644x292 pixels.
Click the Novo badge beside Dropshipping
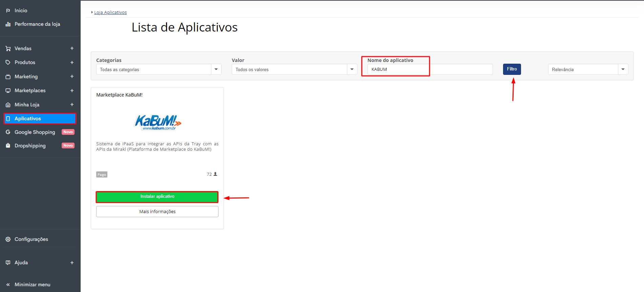(68, 146)
